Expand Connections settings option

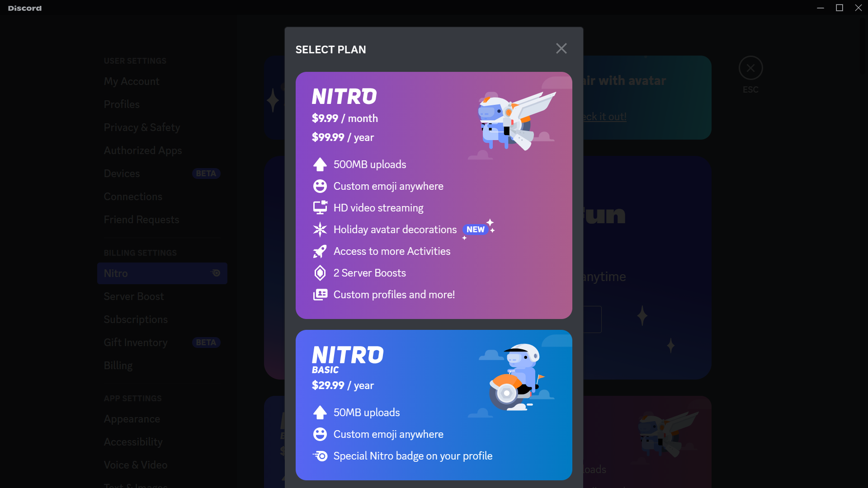point(133,197)
